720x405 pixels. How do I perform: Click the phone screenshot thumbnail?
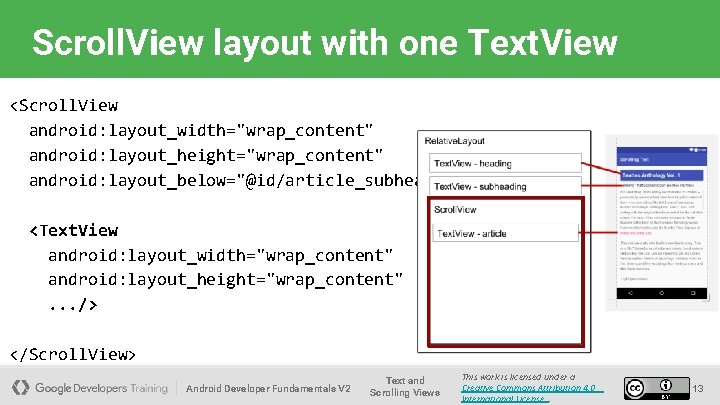point(661,223)
